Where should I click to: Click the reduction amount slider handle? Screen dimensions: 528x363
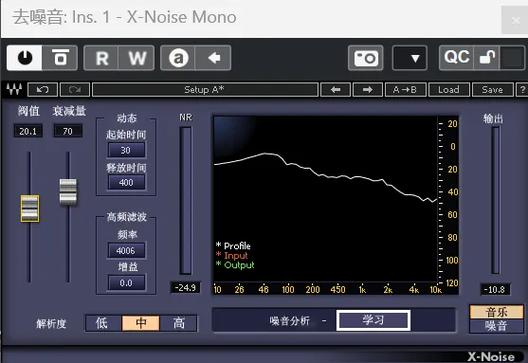[x=68, y=192]
